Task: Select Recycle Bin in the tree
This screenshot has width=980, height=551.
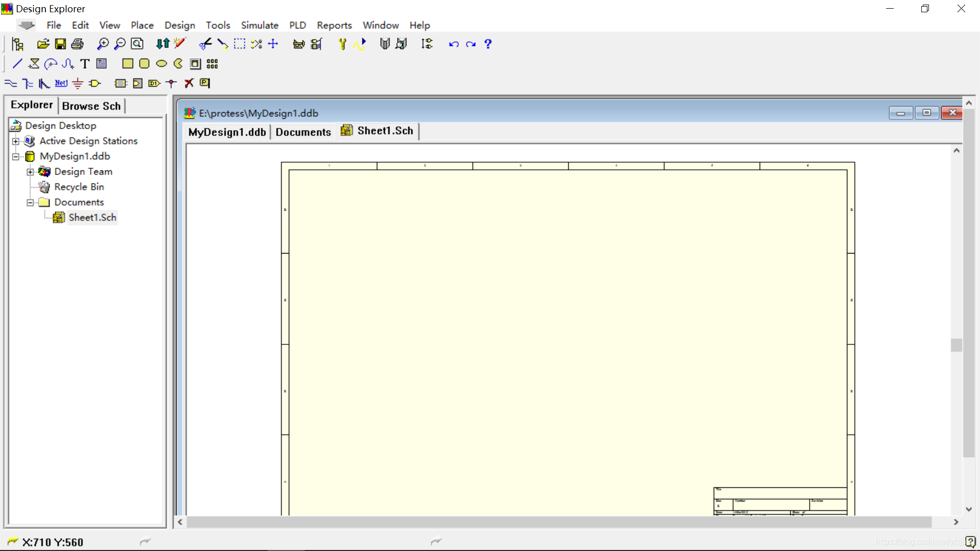Action: click(79, 187)
